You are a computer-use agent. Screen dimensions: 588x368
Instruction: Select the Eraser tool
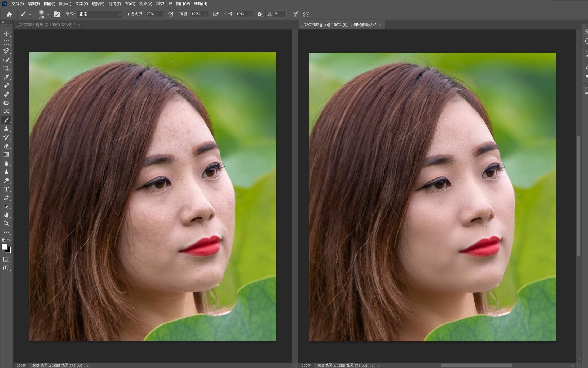pos(6,146)
